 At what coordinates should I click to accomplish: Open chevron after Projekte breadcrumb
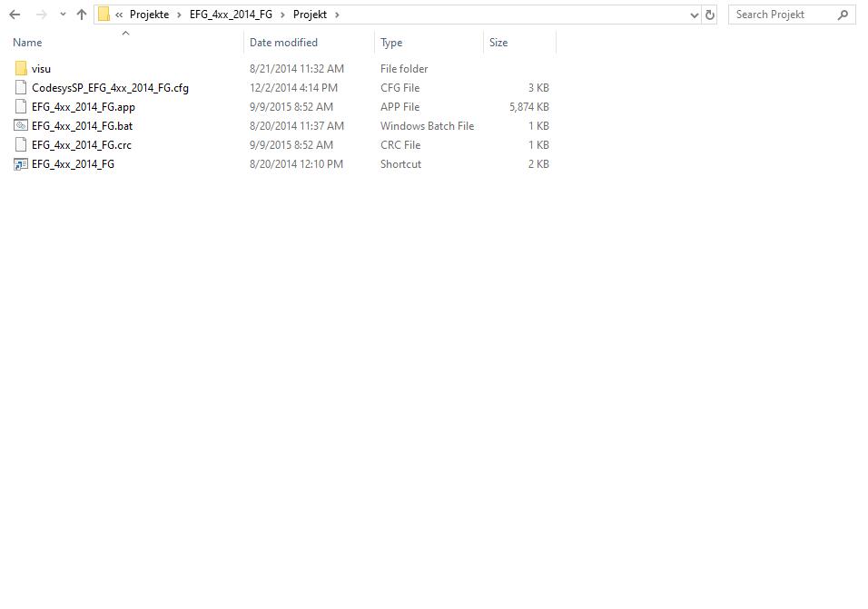[x=180, y=15]
